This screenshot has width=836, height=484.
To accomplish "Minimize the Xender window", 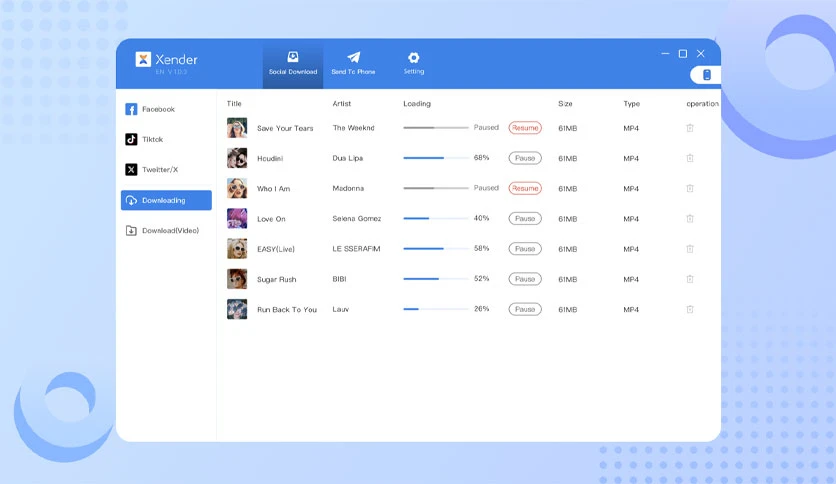I will (665, 53).
